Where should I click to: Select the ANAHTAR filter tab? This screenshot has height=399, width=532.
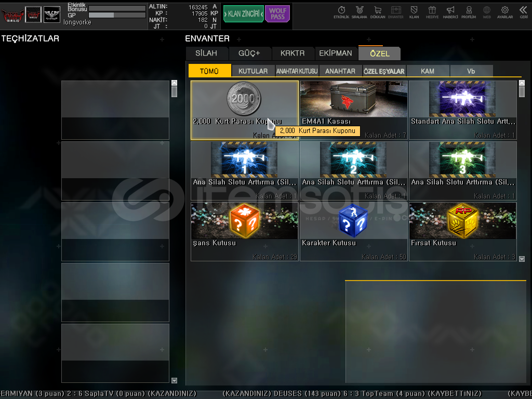pyautogui.click(x=340, y=71)
